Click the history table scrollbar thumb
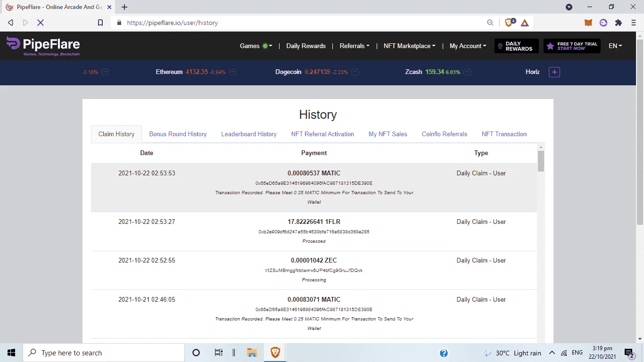 tap(541, 161)
